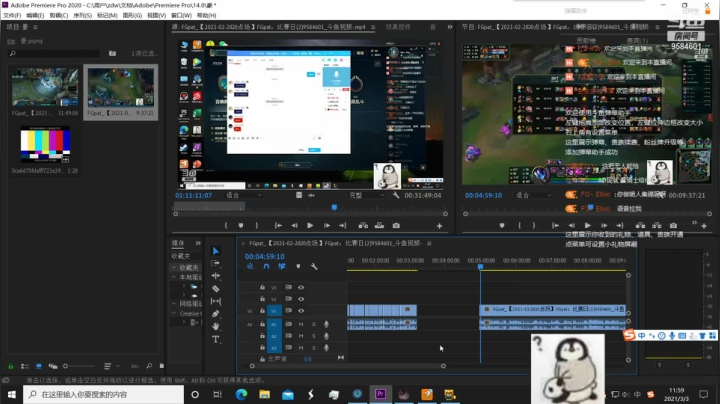The height and width of the screenshot is (404, 720).
Task: Toggle sync lock on A1 track
Action: 288,324
